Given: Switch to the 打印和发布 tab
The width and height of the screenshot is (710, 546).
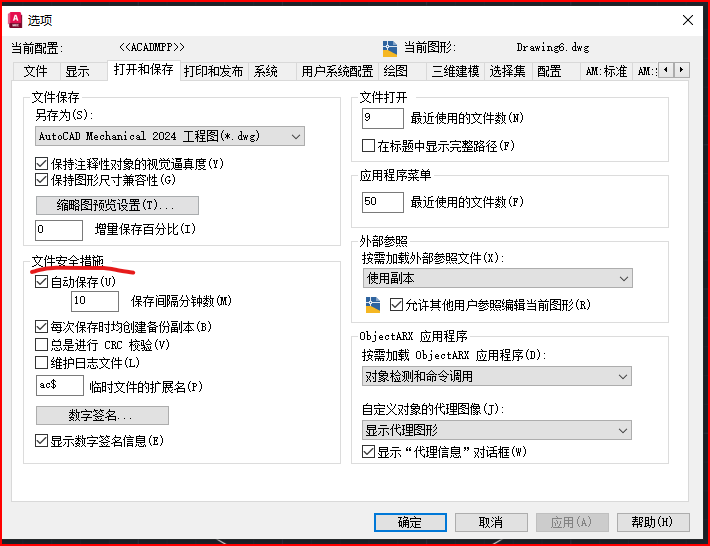Looking at the screenshot, I should [213, 72].
